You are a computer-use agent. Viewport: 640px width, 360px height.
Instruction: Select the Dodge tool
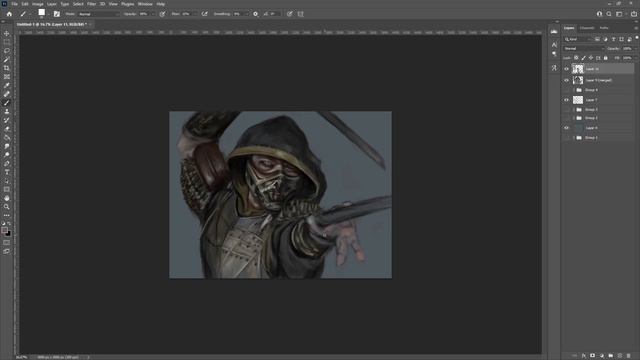(7, 155)
